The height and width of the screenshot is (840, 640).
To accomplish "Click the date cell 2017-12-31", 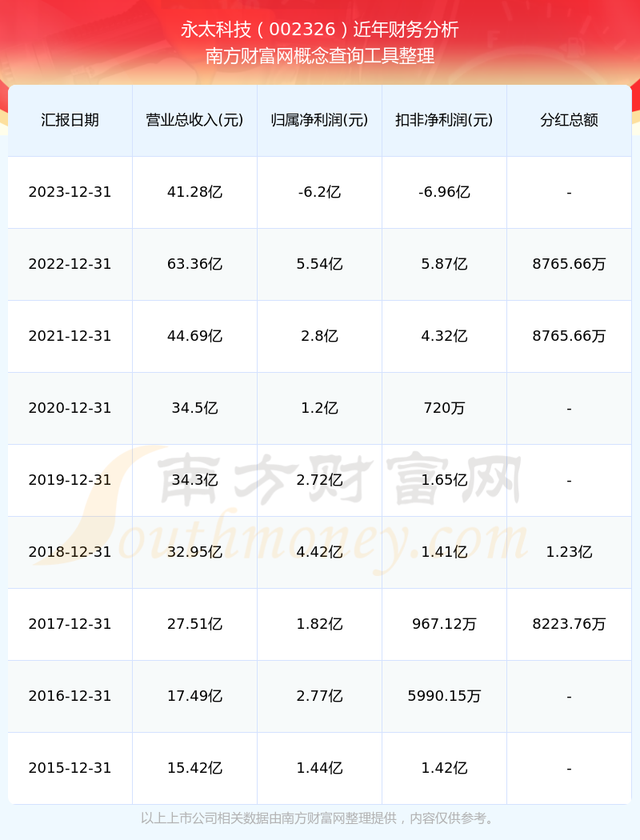I will (x=70, y=624).
